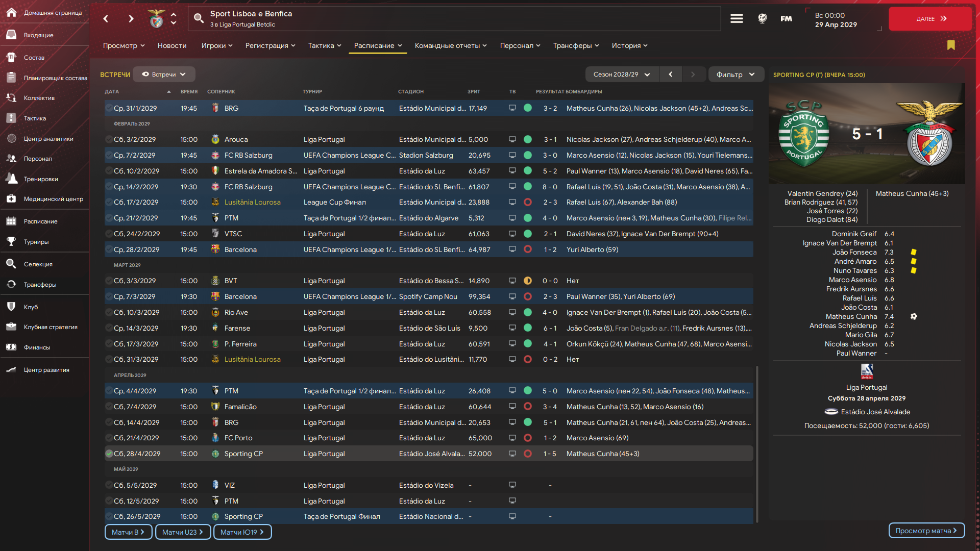980x551 pixels.
Task: Open the История top menu tab
Action: click(629, 45)
